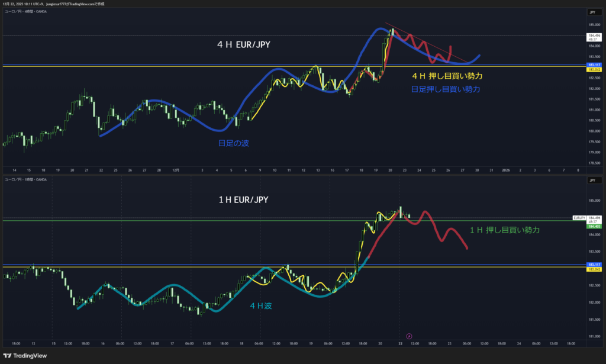Open the JPY currency selector on top chart
606x364 pixels.
591,12
